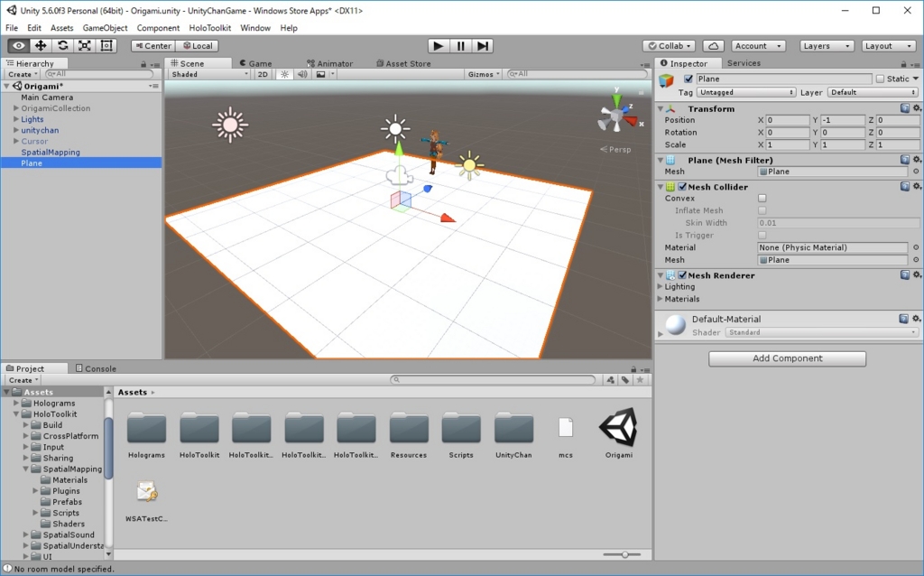This screenshot has height=576, width=924.
Task: Open the cloud services icon
Action: tap(713, 45)
